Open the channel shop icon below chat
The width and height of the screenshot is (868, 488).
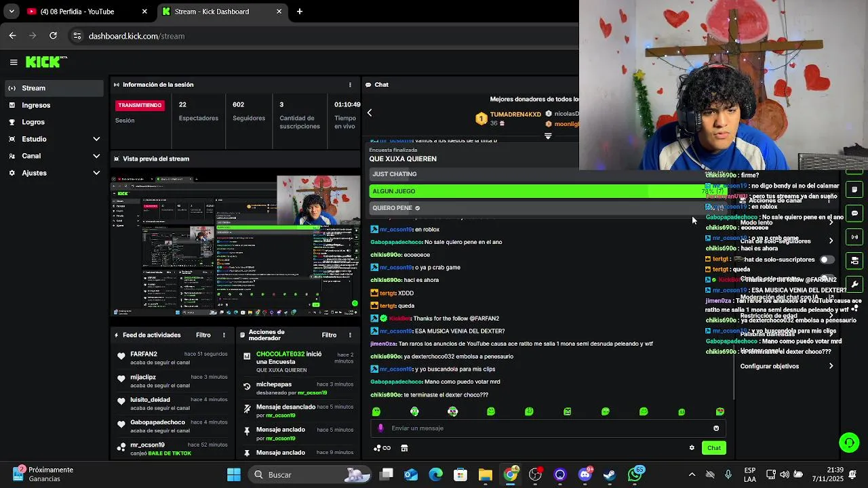click(x=404, y=447)
